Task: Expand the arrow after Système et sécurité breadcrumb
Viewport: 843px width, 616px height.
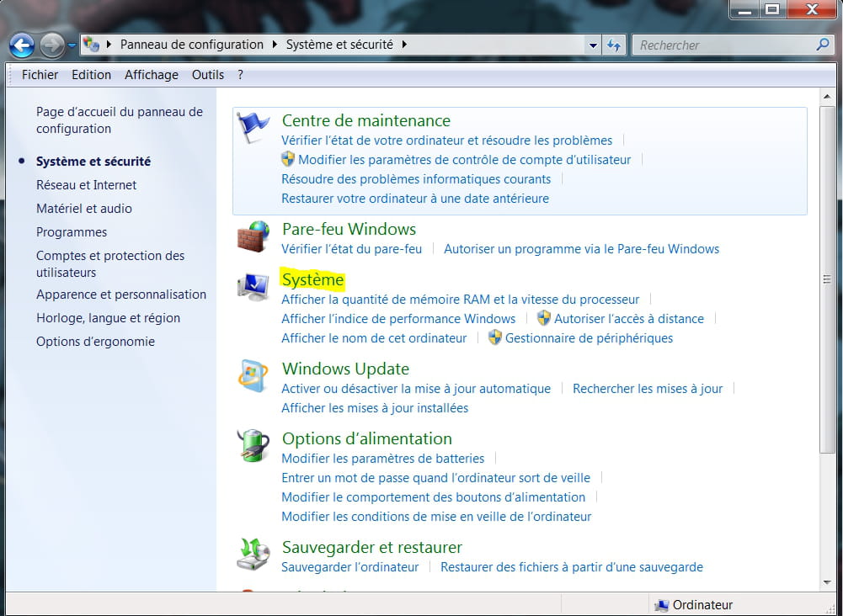Action: coord(404,45)
